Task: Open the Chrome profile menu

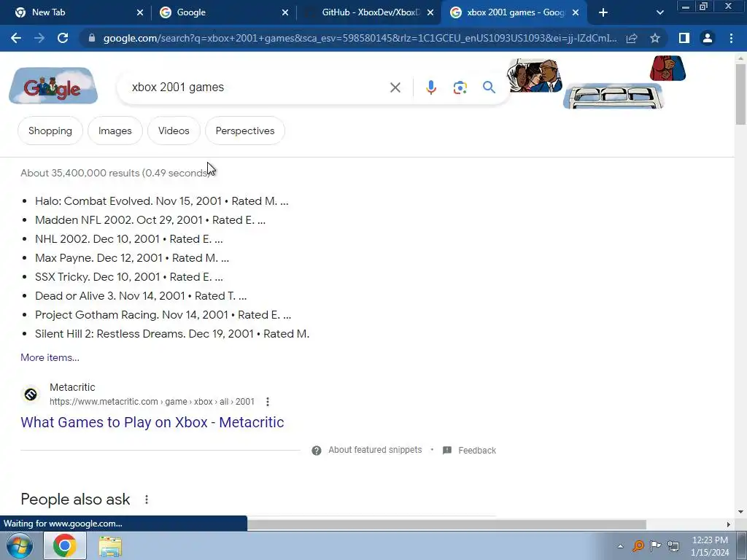Action: click(708, 38)
